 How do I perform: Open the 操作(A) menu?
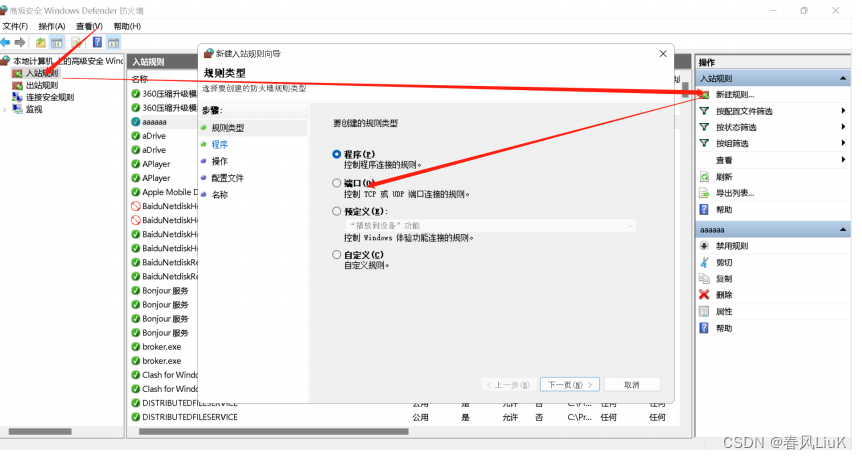coord(52,26)
